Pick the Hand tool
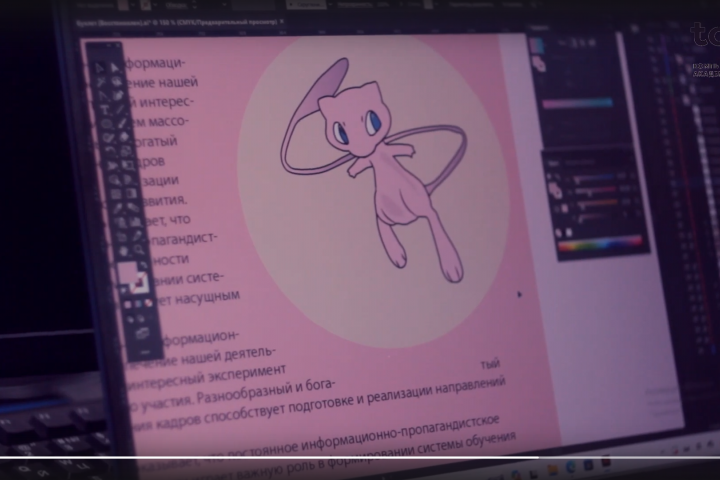 [x=123, y=251]
